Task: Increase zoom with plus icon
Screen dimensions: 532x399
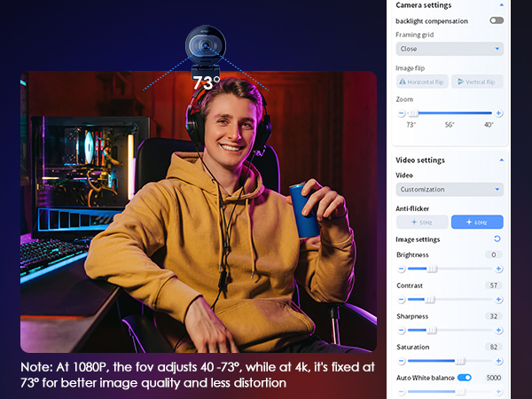Action: point(498,113)
